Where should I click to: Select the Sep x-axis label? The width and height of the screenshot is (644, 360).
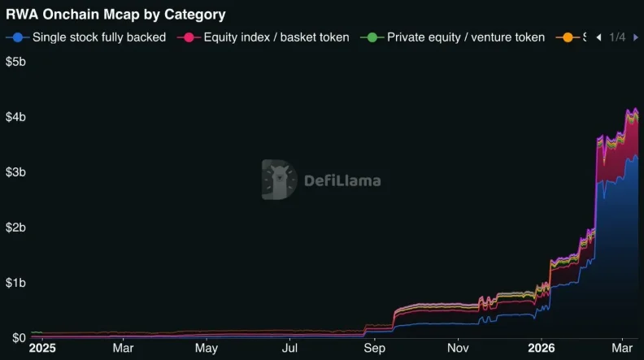(374, 348)
